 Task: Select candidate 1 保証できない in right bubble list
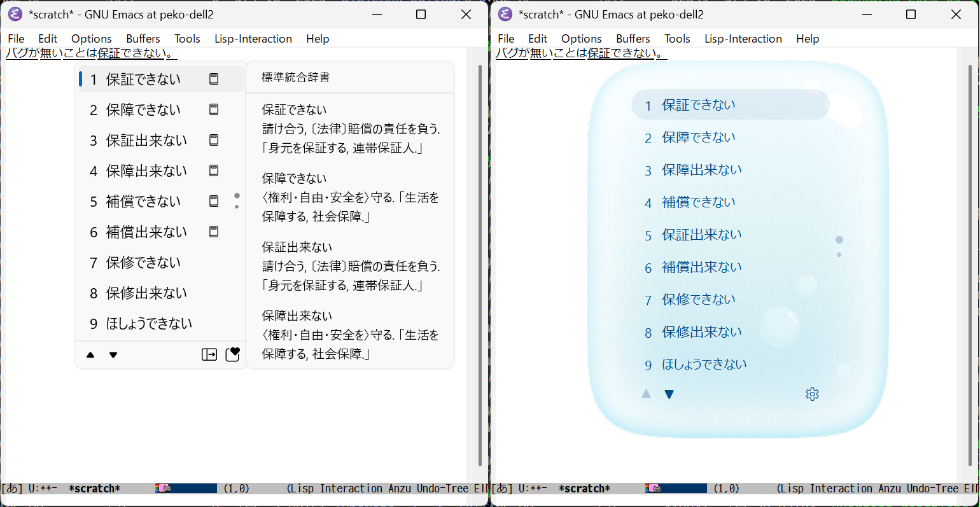tap(731, 105)
